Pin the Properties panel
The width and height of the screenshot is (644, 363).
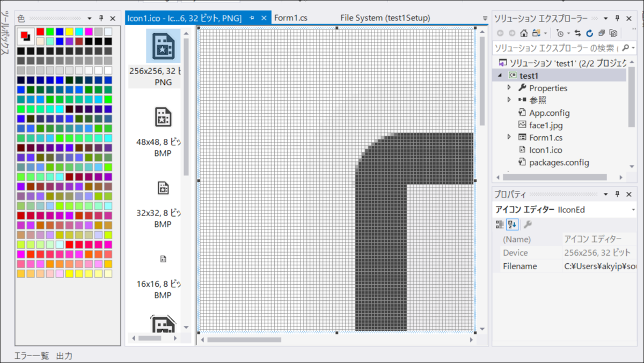[x=617, y=194]
